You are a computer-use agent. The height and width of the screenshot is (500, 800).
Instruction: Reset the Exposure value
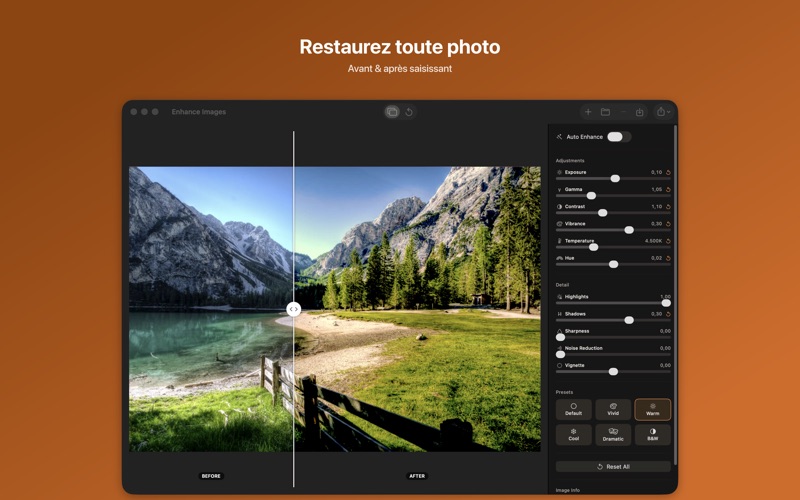(668, 172)
